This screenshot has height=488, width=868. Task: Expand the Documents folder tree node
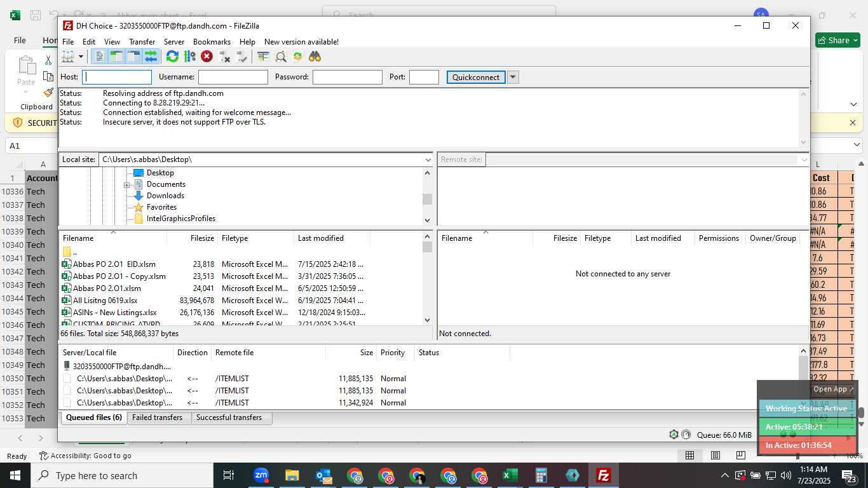[x=127, y=185]
